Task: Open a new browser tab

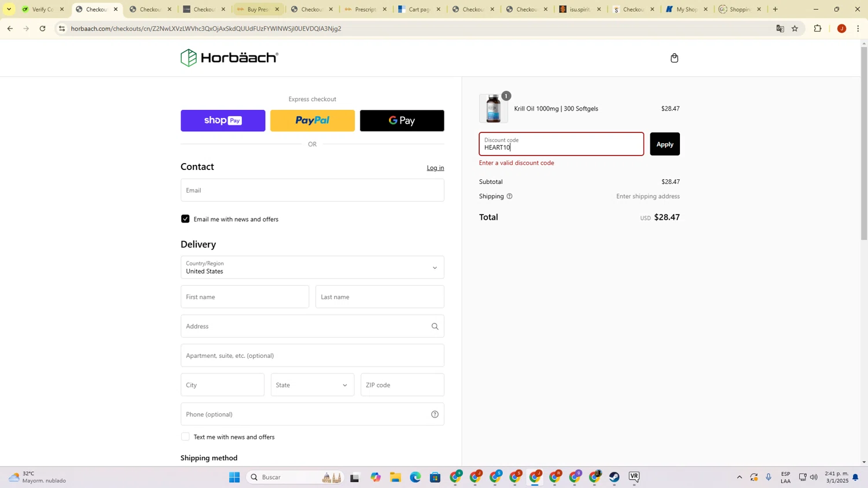Action: pyautogui.click(x=775, y=9)
